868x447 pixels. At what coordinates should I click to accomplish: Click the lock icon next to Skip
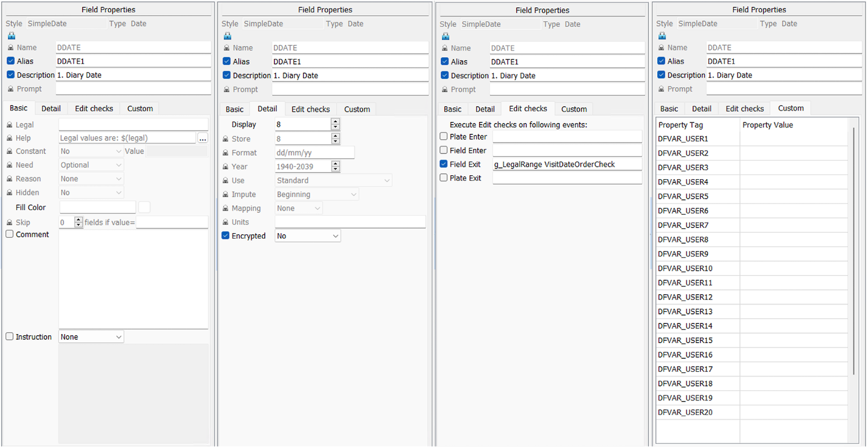coord(10,223)
